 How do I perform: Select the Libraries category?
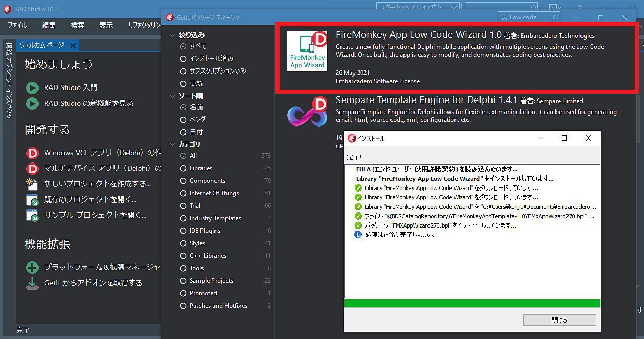tap(183, 168)
